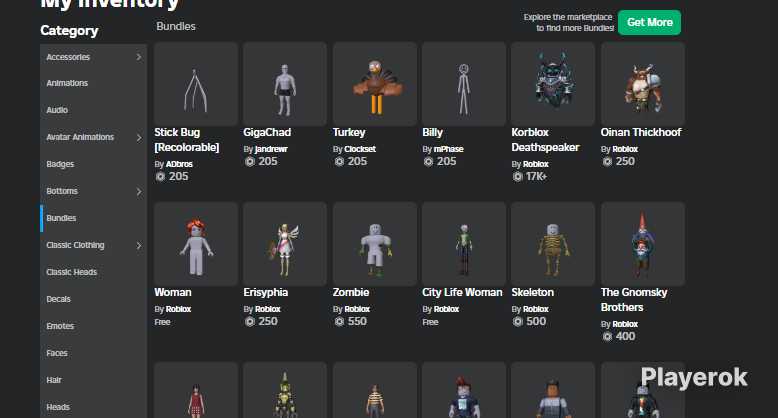Open the Oinan Thickhoof title link

click(x=641, y=133)
